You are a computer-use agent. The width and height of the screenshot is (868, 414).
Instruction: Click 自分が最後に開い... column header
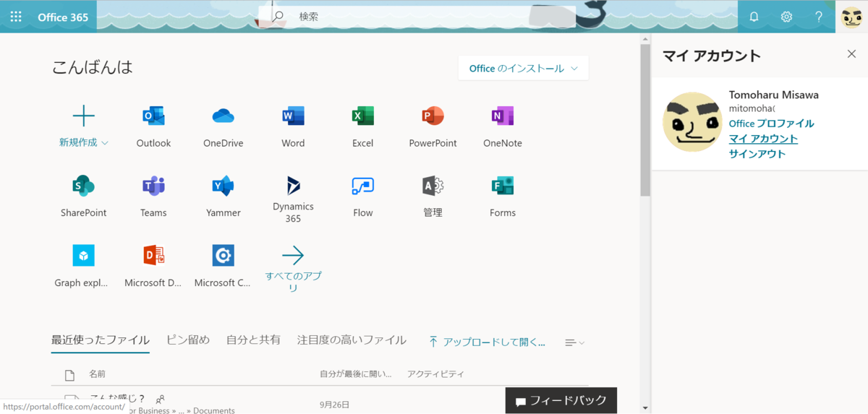356,374
